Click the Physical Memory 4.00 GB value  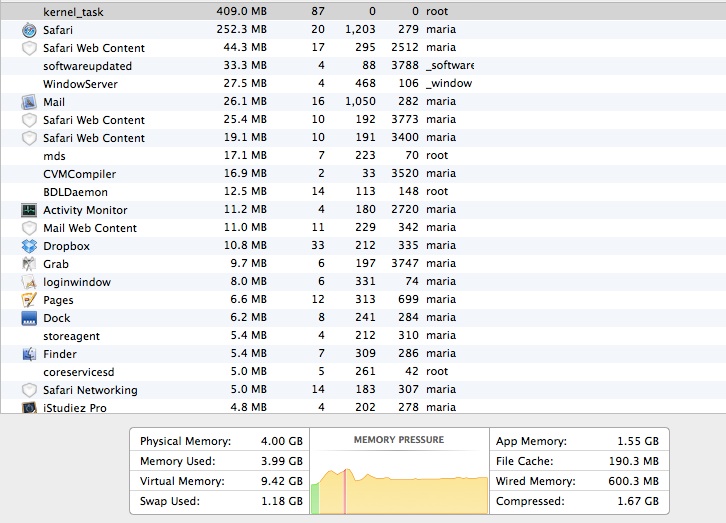point(282,441)
